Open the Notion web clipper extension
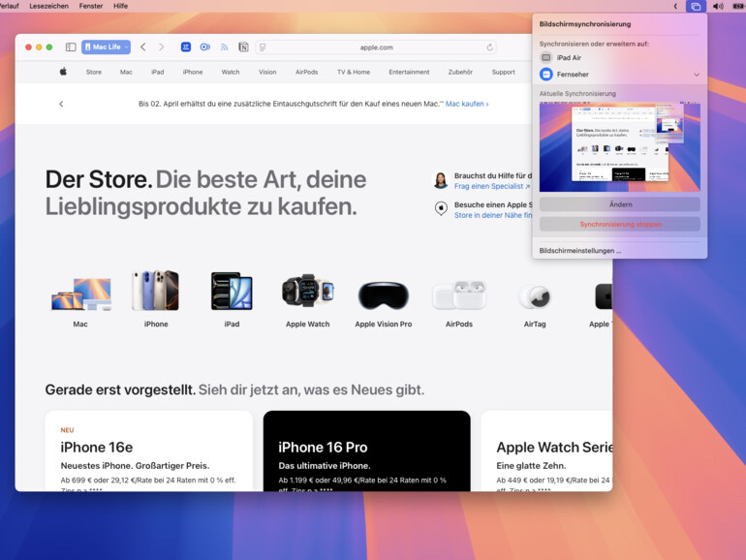Screen dimensions: 746x560 coord(243,47)
